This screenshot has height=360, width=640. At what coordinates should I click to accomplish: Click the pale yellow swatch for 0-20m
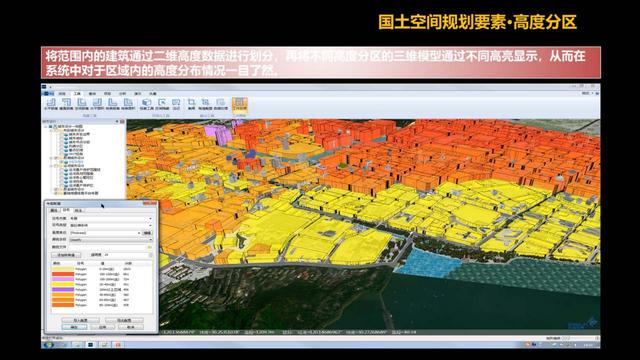pyautogui.click(x=63, y=269)
